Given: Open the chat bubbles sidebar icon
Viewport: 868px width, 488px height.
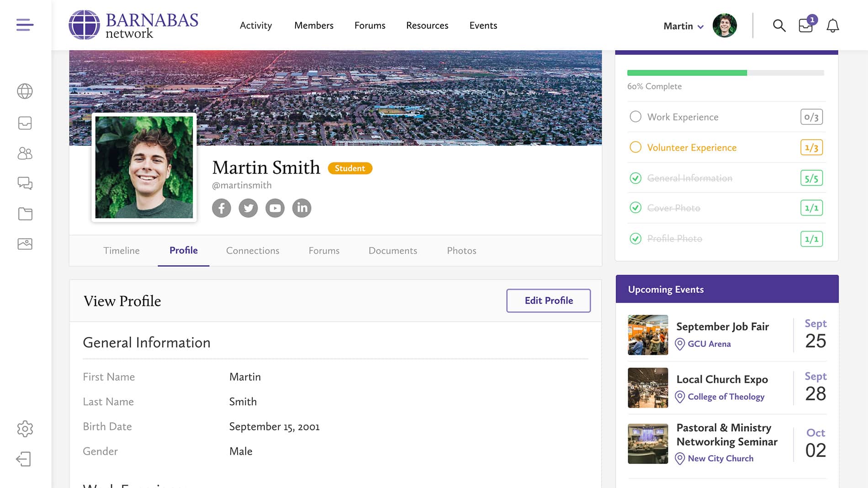Looking at the screenshot, I should click(25, 184).
